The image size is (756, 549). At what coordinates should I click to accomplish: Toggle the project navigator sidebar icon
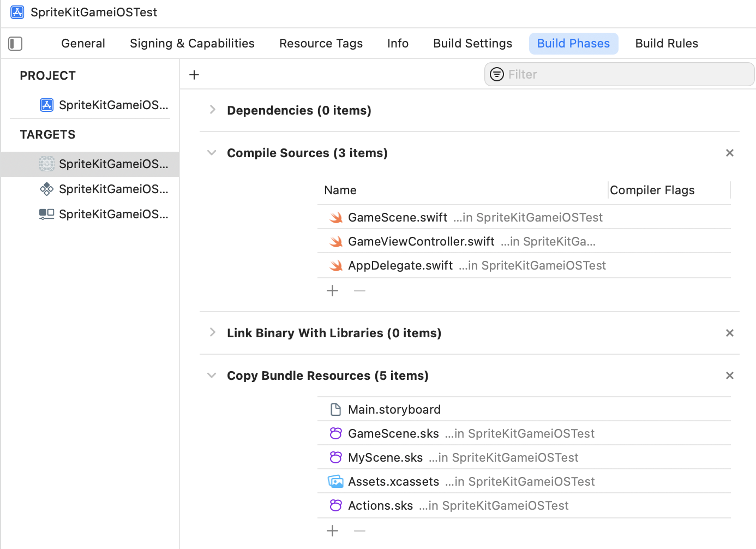(x=15, y=44)
